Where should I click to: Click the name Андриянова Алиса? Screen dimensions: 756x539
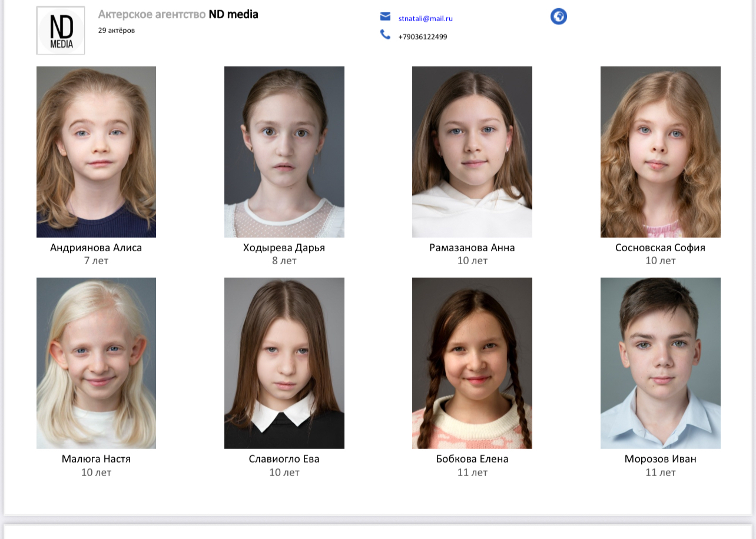[x=96, y=248]
